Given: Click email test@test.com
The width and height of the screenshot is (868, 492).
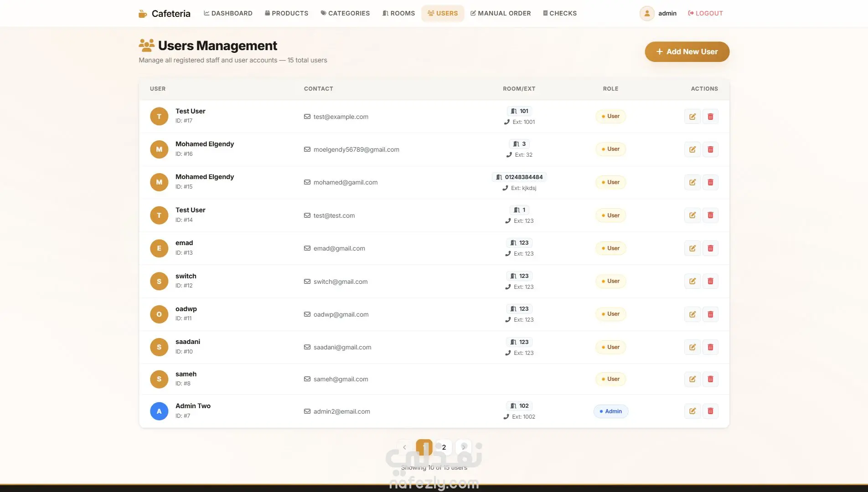Looking at the screenshot, I should click(334, 215).
